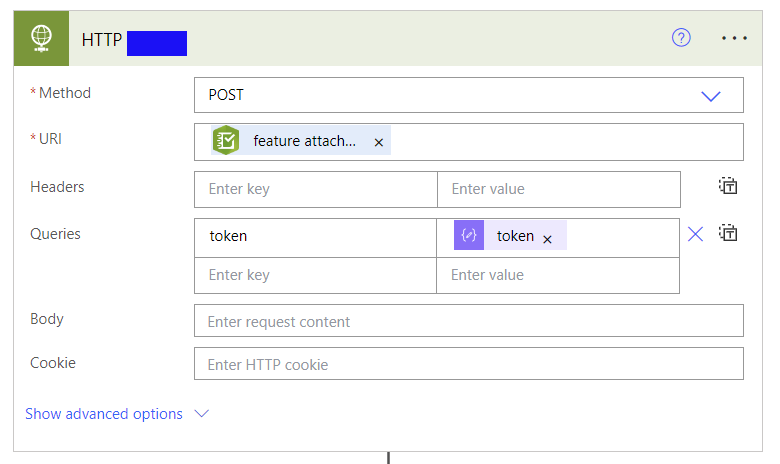The height and width of the screenshot is (464, 780).
Task: Open the help question mark icon
Action: coord(681,37)
